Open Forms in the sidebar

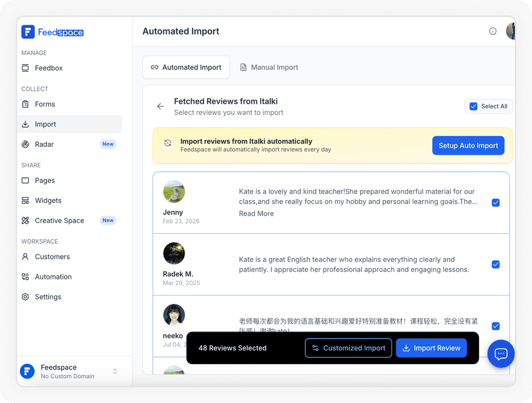[69, 104]
